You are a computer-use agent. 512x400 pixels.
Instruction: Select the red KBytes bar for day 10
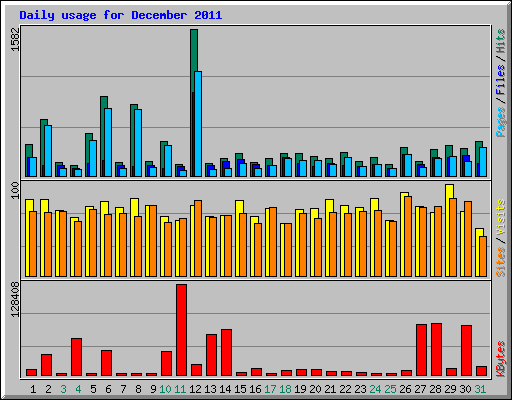coord(166,363)
